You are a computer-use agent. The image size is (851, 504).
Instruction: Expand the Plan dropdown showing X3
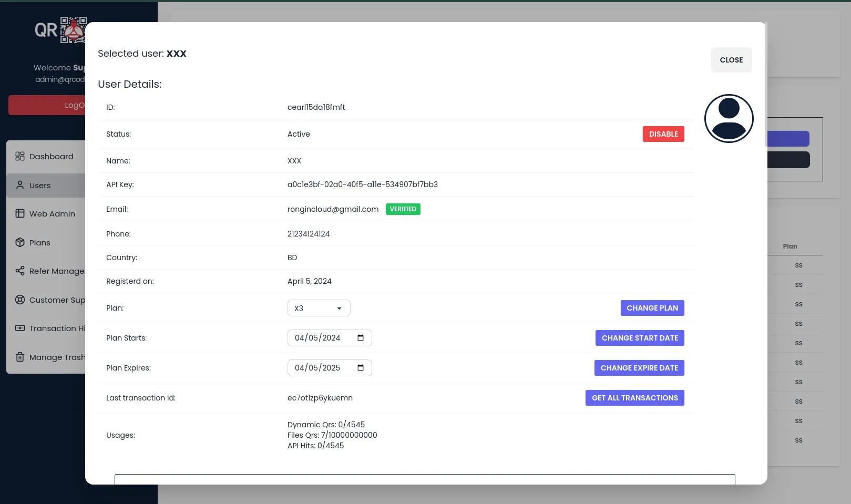[x=319, y=308]
